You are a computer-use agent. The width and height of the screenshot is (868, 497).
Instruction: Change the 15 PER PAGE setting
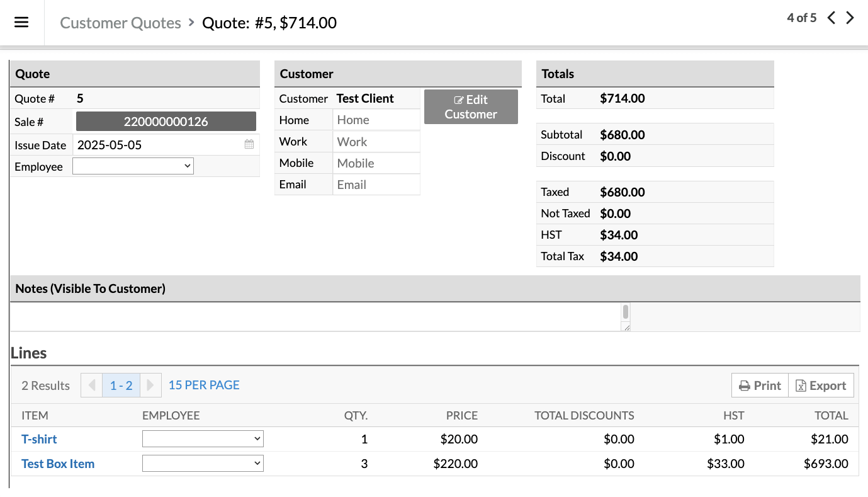[x=204, y=385]
